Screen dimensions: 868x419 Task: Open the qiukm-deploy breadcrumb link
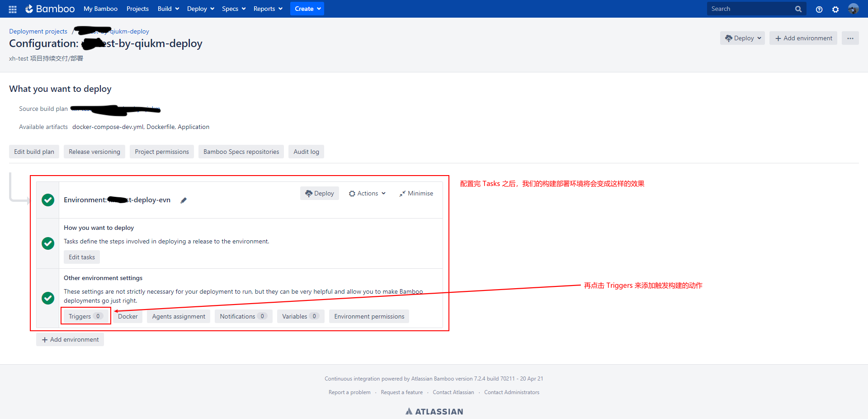(x=112, y=31)
